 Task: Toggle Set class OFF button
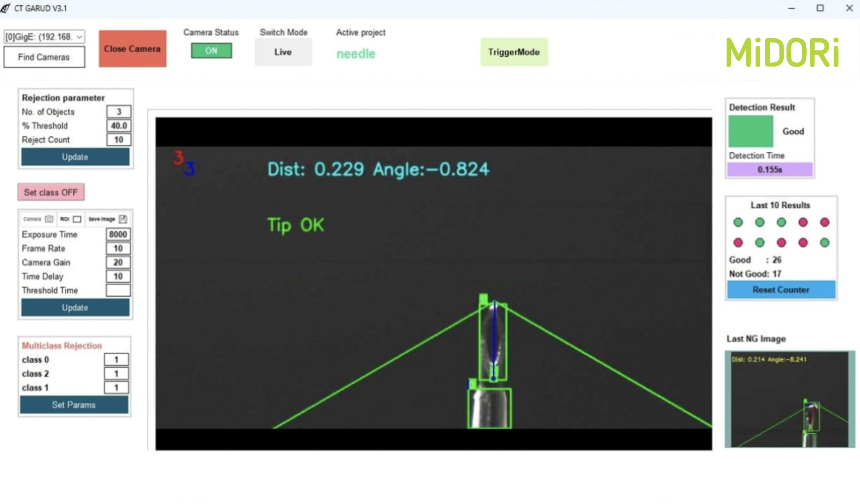pos(51,192)
